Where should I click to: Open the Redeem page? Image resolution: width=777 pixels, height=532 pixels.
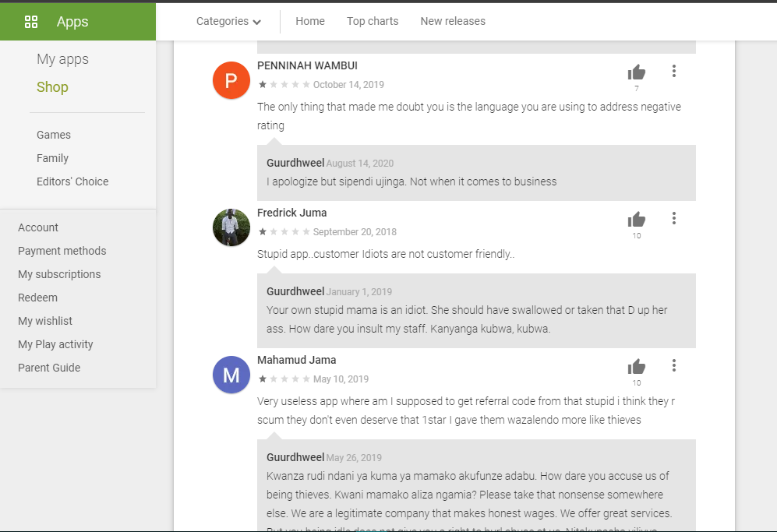click(37, 298)
